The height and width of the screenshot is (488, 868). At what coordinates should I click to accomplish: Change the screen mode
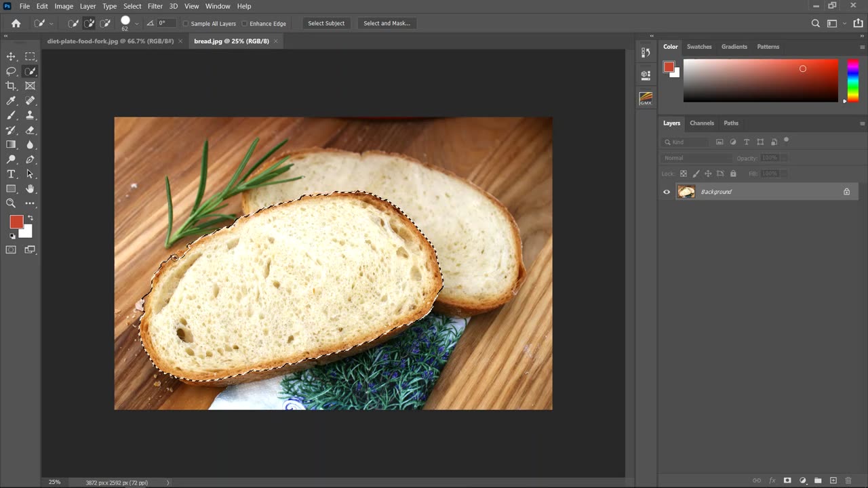click(30, 250)
